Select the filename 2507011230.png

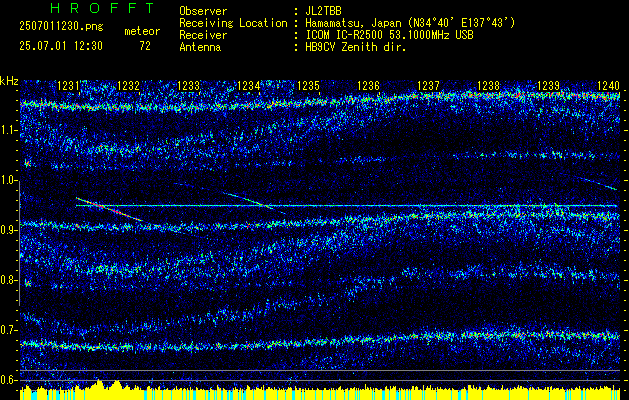[61, 27]
